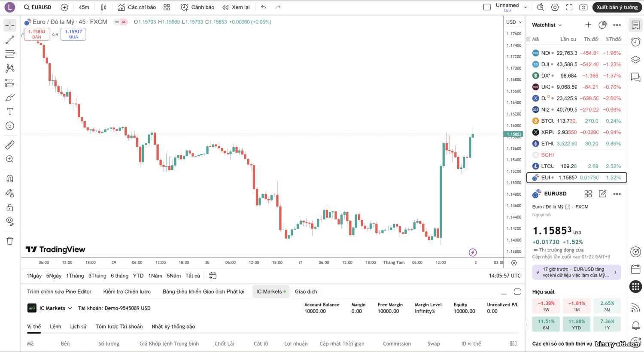644x352 pixels.
Task: Select the ruler measure tool
Action: click(10, 145)
